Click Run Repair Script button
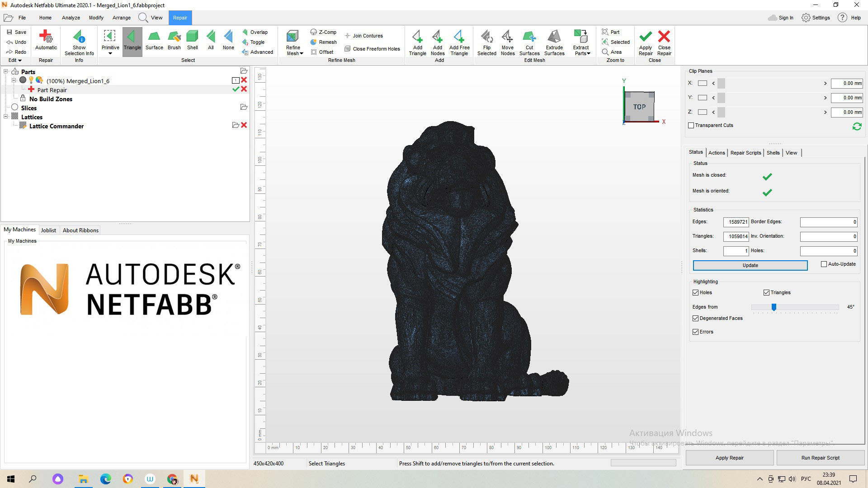This screenshot has height=488, width=868. click(x=820, y=458)
